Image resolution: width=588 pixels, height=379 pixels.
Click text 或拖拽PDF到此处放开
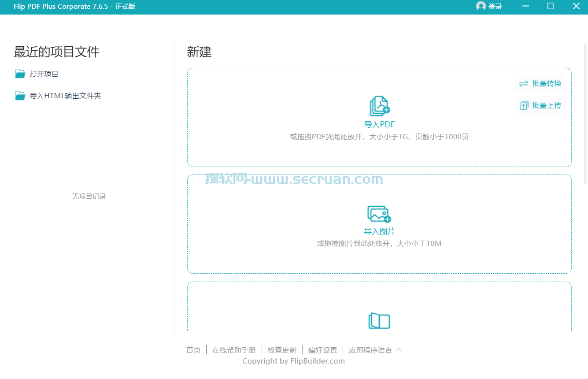[x=327, y=137]
